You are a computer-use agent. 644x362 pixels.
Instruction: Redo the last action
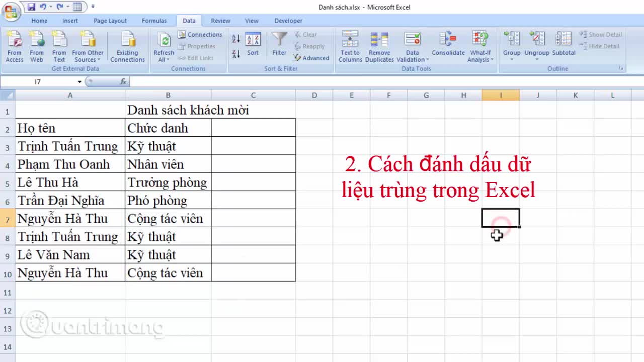[60, 7]
